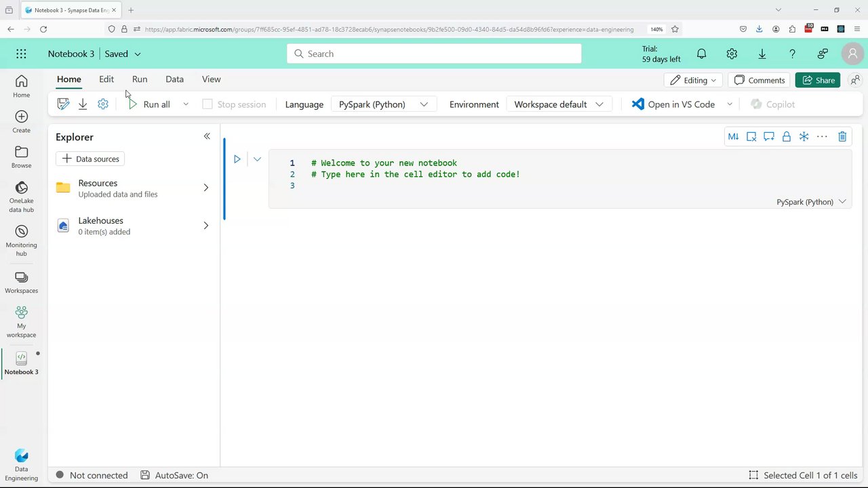Click the Stop session control
This screenshot has width=868, height=488.
tap(234, 104)
